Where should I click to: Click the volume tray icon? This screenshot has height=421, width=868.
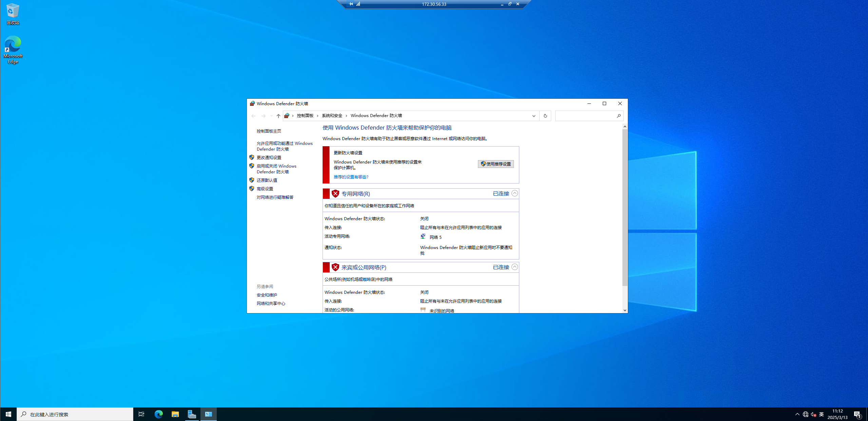coord(813,414)
